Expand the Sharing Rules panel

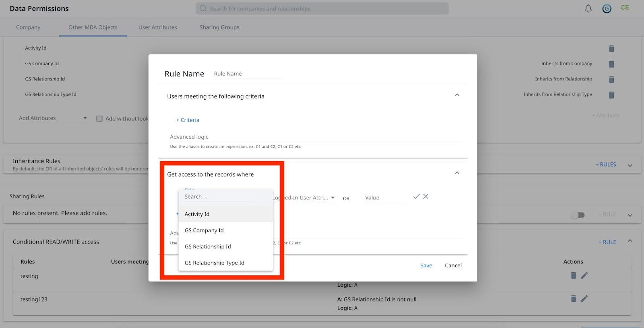tap(630, 215)
